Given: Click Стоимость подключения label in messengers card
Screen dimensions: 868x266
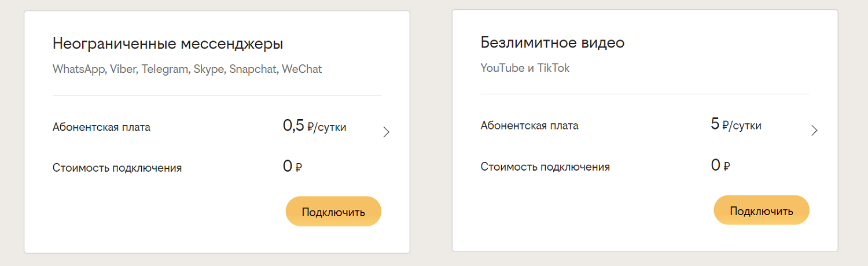Looking at the screenshot, I should [x=117, y=168].
